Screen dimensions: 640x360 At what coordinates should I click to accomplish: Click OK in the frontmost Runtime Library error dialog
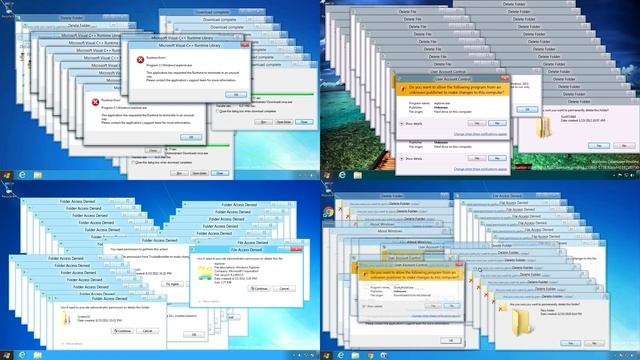(x=236, y=94)
